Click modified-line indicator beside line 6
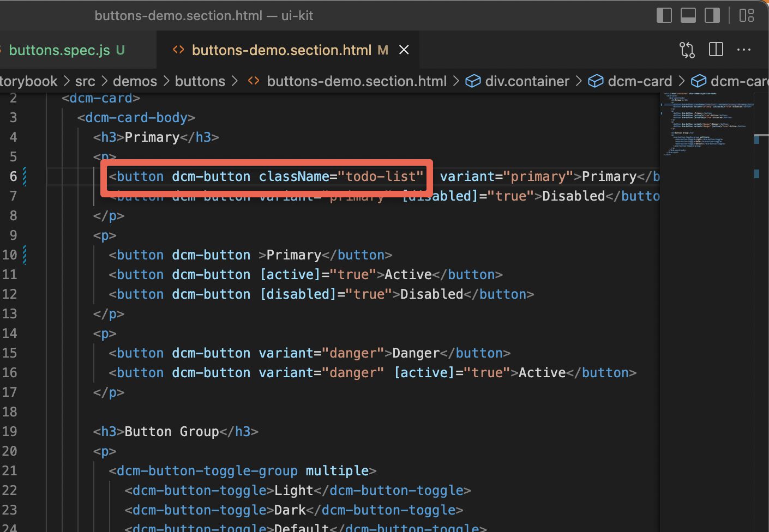This screenshot has height=532, width=769. [x=25, y=177]
